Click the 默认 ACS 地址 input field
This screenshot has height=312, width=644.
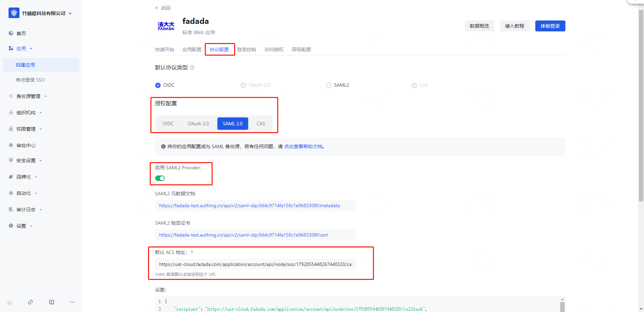(x=256, y=264)
